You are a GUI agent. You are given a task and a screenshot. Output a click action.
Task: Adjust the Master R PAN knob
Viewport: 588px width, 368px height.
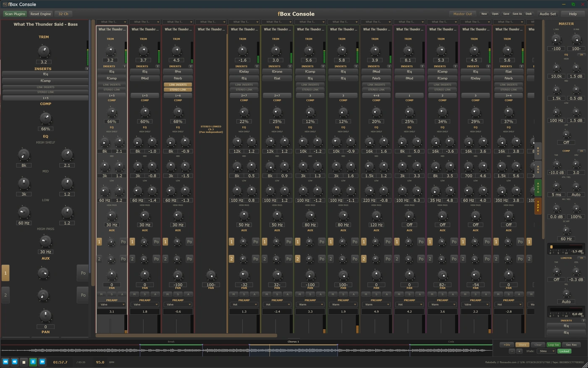[x=576, y=40]
